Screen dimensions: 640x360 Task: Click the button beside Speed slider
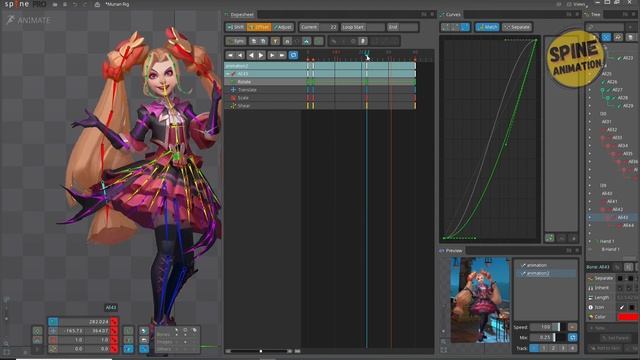[x=572, y=327]
